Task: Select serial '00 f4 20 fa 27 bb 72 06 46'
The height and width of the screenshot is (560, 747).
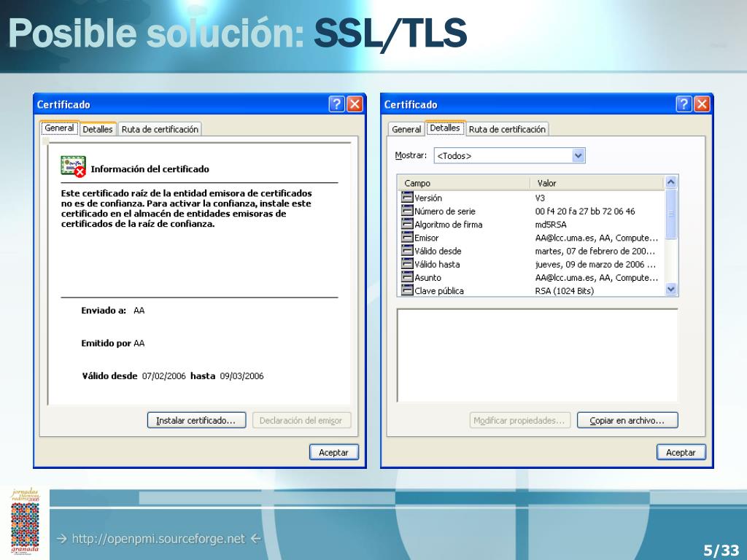Action: (x=585, y=211)
